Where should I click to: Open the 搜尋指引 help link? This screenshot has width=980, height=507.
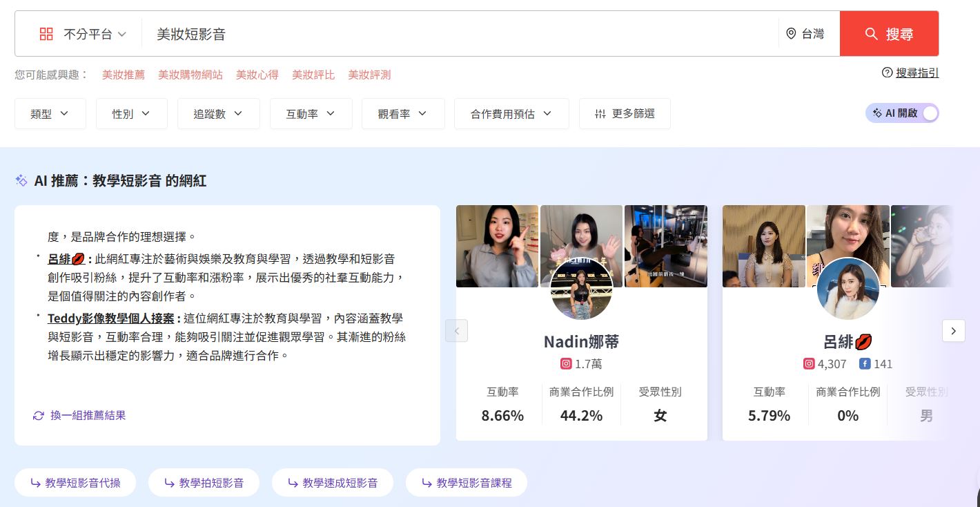click(917, 73)
